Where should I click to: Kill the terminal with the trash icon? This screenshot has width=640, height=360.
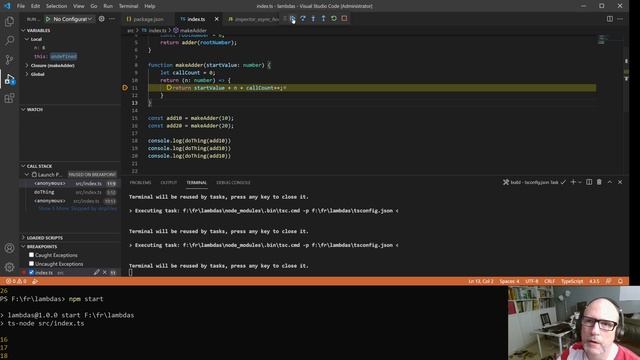click(x=599, y=182)
